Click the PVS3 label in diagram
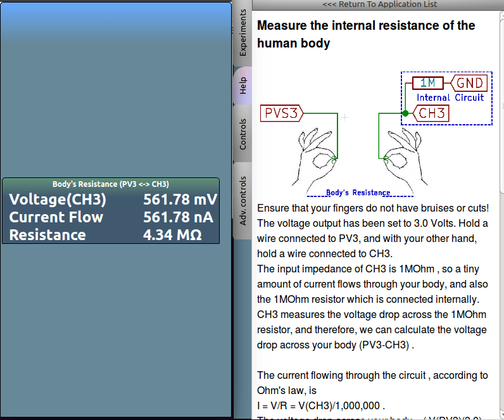Screen dimensions: 504x420 [x=282, y=113]
